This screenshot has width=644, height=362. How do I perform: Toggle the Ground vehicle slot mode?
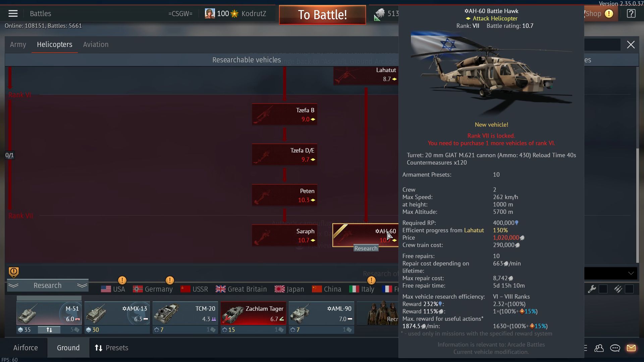(x=68, y=348)
